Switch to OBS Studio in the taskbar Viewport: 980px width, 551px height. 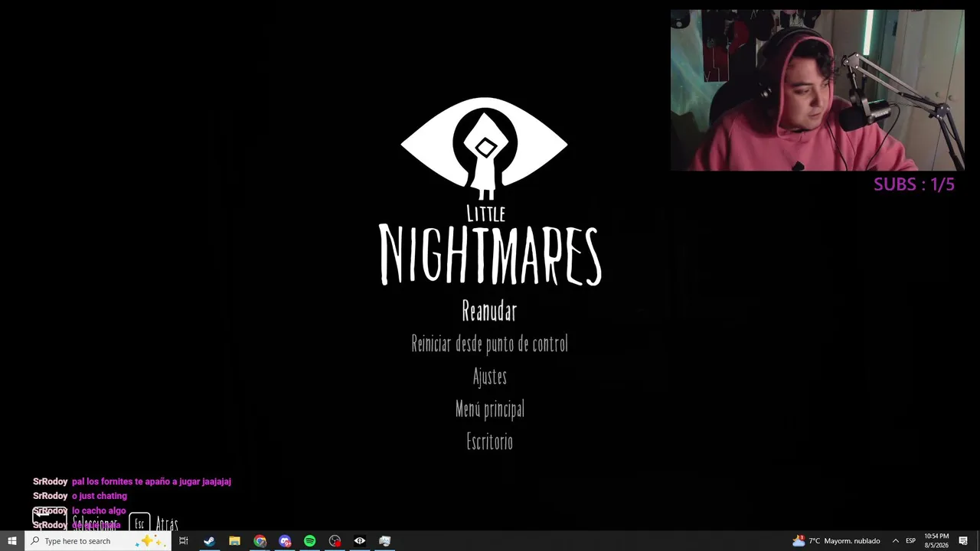(x=335, y=541)
